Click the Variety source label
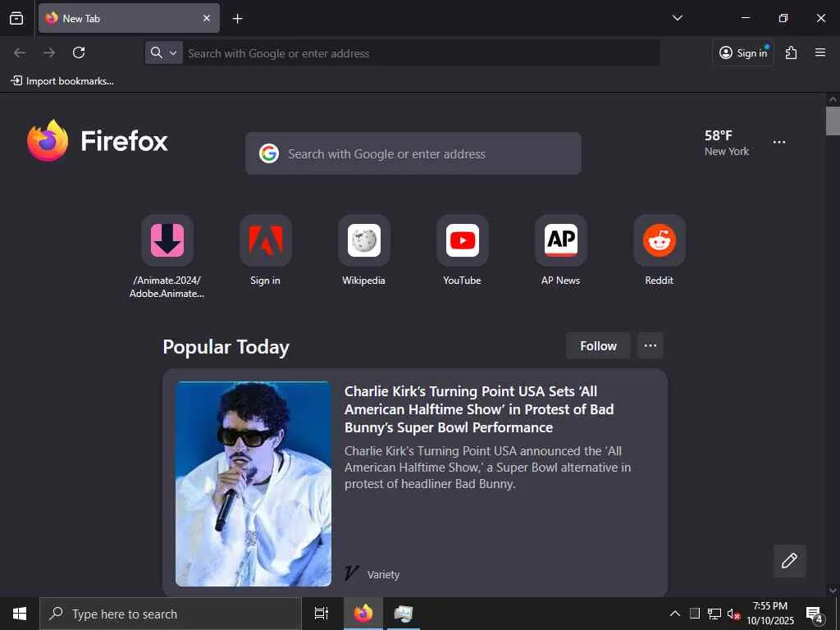This screenshot has height=630, width=840. click(383, 574)
